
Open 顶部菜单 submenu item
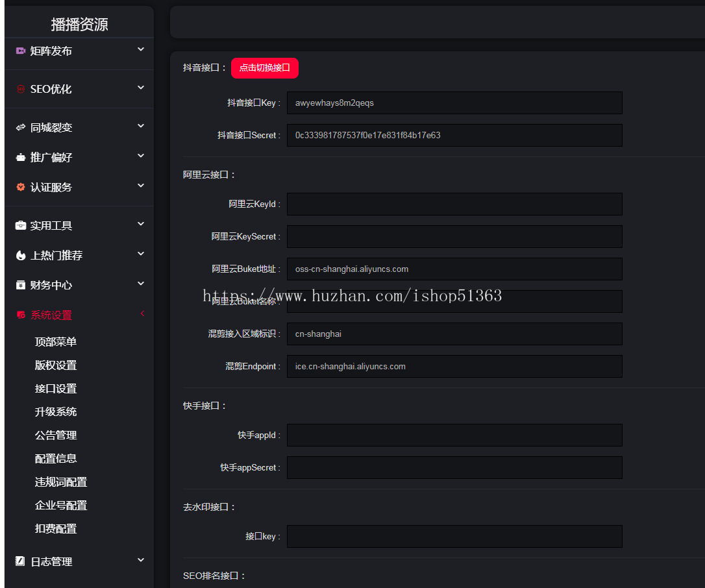pyautogui.click(x=56, y=341)
